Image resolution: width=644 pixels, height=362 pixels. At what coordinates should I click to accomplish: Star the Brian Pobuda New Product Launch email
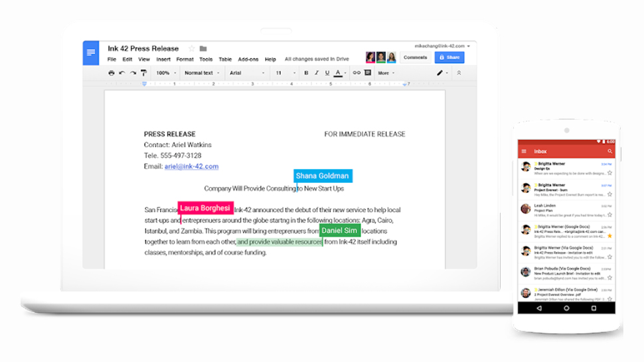click(x=610, y=278)
